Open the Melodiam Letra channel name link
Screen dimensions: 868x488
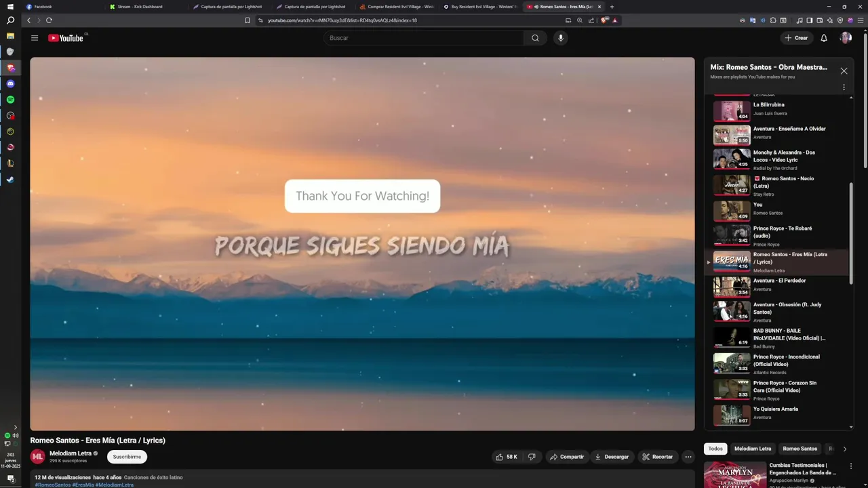(71, 453)
